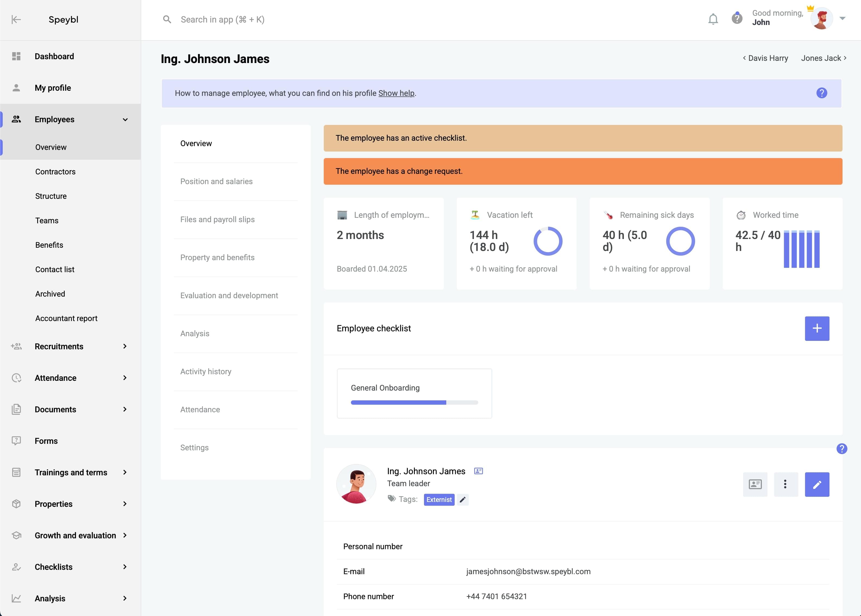Expand the Attendance sidebar menu
Screen dimensions: 861x616
pos(125,378)
